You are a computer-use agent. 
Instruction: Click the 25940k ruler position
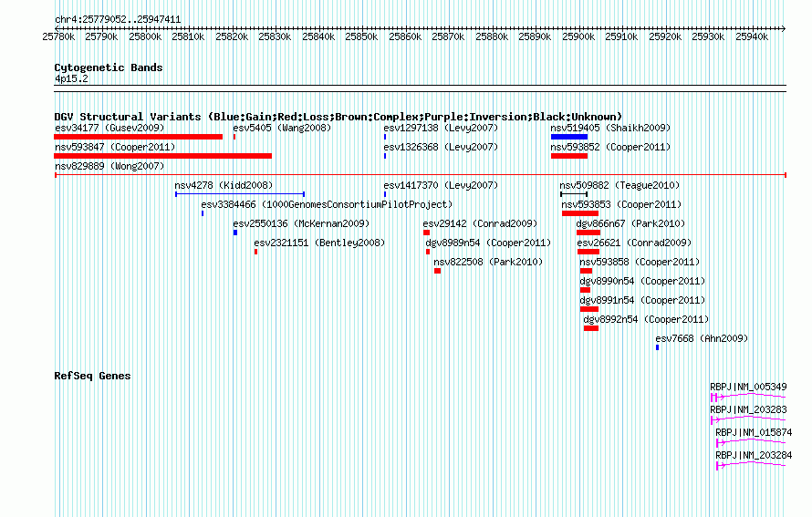point(752,36)
